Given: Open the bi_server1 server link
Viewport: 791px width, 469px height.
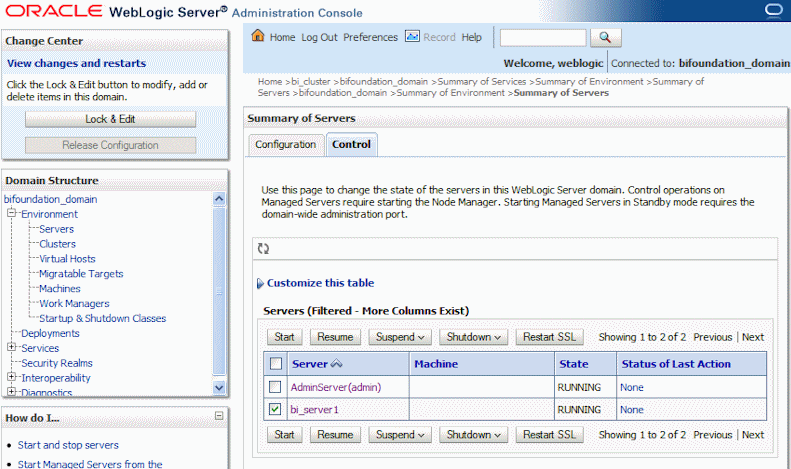Looking at the screenshot, I should [314, 409].
